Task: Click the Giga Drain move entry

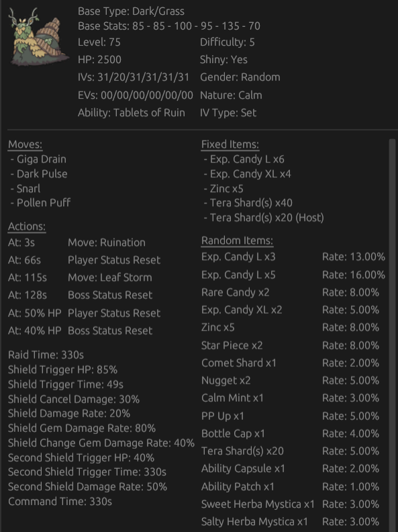Action: pos(38,159)
